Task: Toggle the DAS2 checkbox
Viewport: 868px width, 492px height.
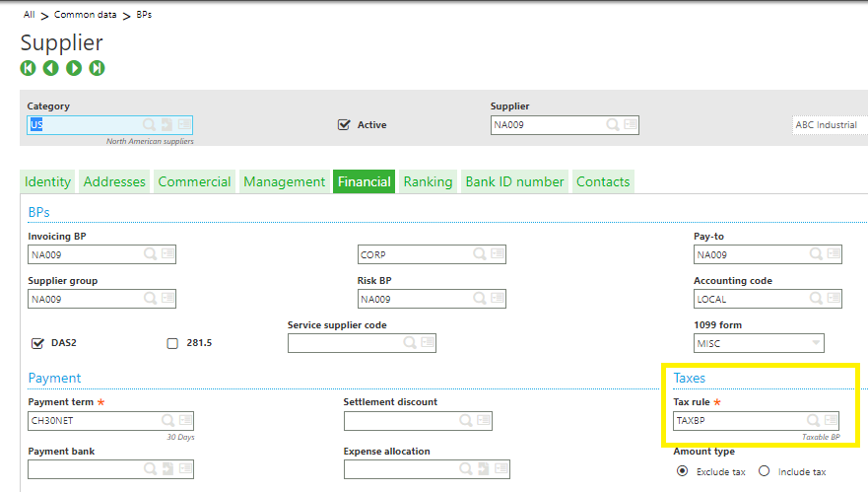Action: (x=38, y=343)
